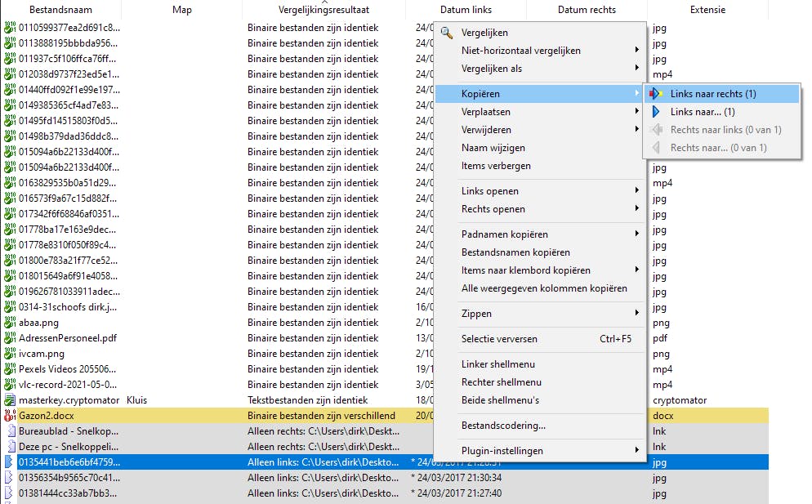Click the Kluis folder cell

point(136,400)
